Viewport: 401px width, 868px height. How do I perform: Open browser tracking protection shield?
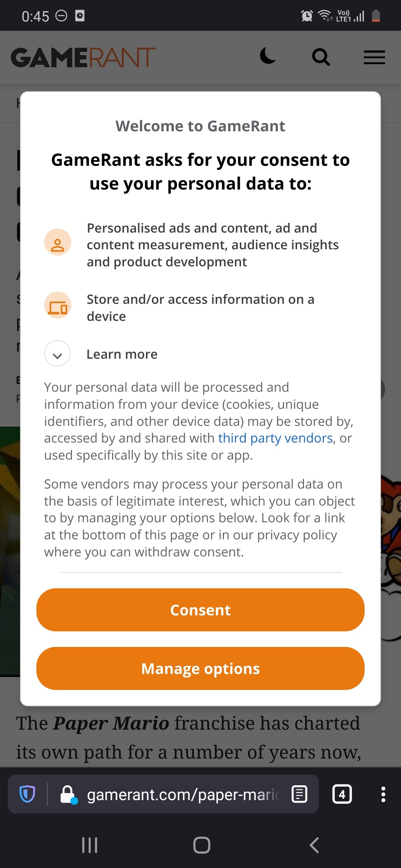pos(27,794)
